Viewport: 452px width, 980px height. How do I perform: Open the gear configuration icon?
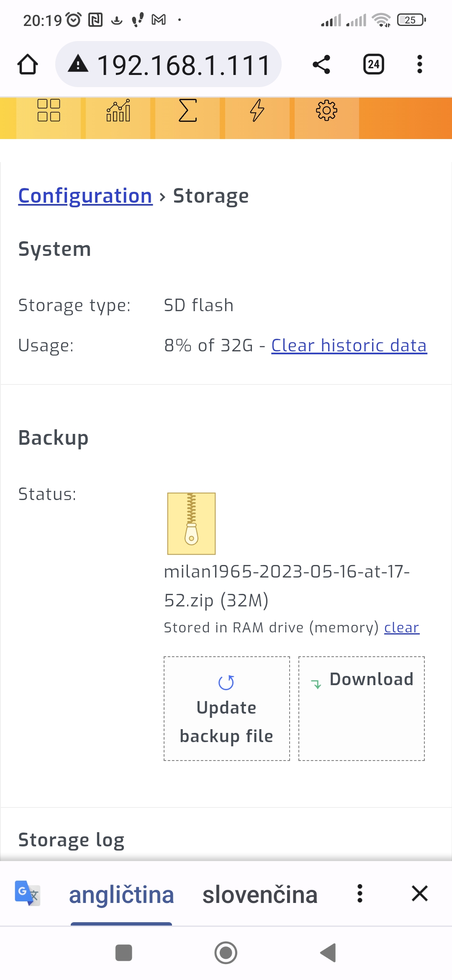[x=326, y=111]
